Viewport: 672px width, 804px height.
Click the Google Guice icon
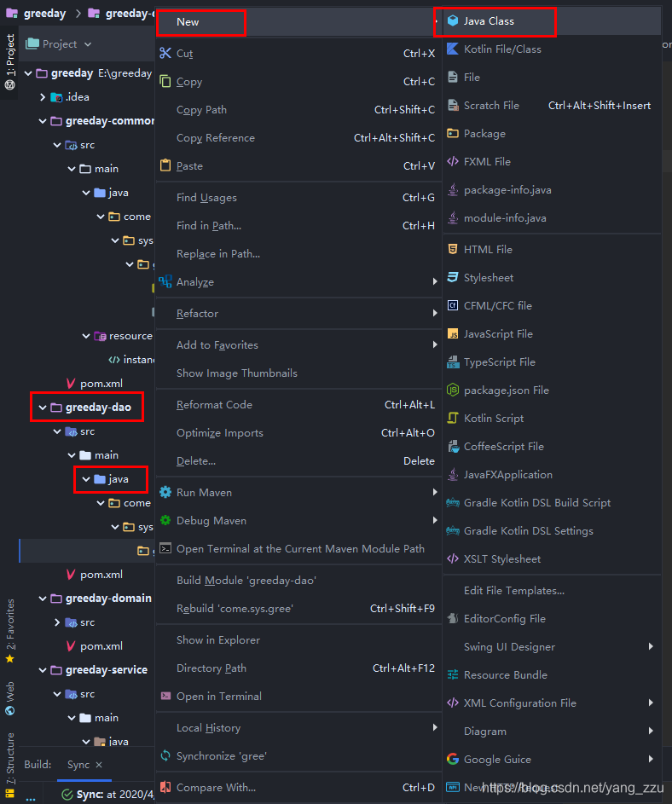[x=453, y=760]
